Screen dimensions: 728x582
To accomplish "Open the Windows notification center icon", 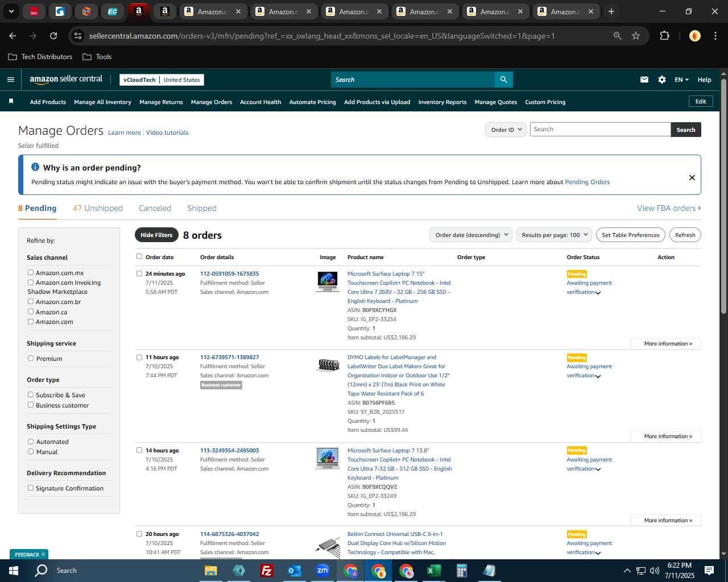I will (x=709, y=571).
